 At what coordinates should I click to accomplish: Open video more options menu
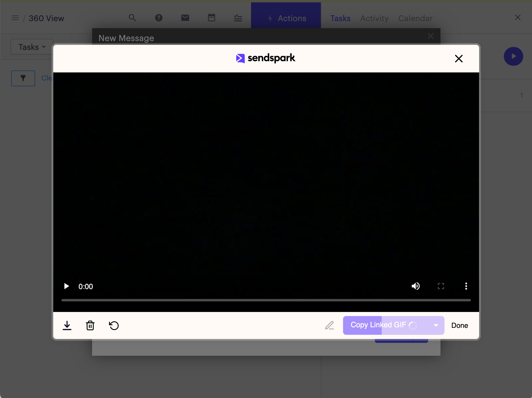click(x=466, y=286)
